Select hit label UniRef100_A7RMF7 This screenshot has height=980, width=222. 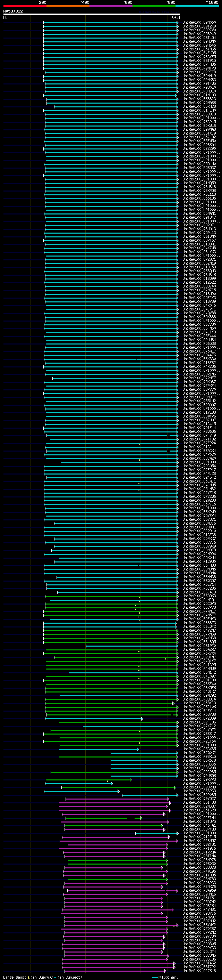[199, 378]
